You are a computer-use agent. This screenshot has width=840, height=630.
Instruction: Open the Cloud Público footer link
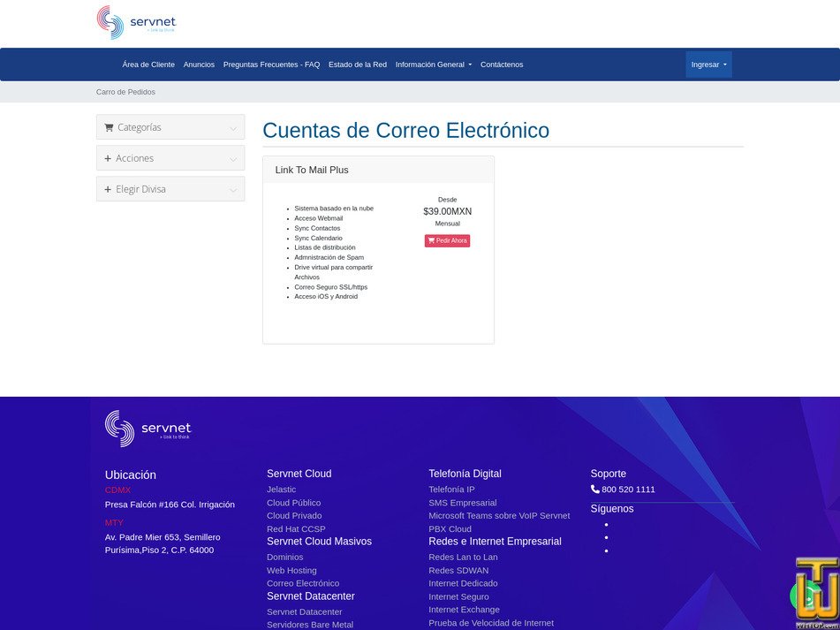(x=293, y=503)
